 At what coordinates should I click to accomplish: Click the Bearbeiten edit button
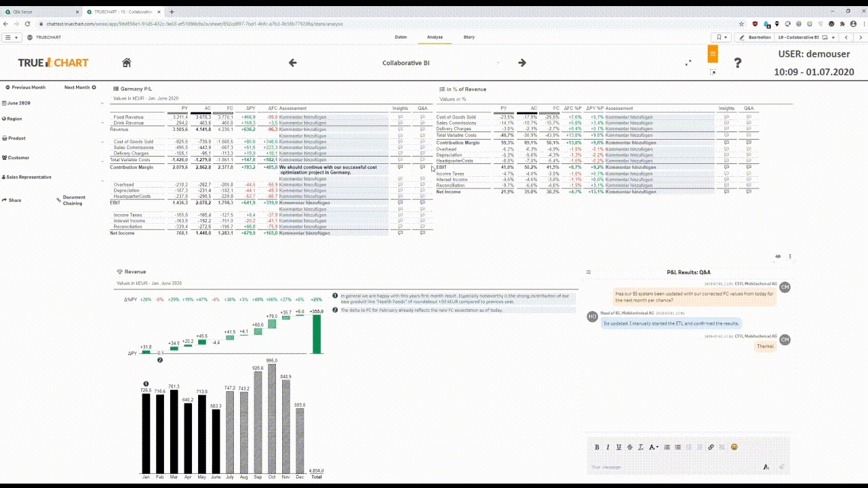coord(755,37)
